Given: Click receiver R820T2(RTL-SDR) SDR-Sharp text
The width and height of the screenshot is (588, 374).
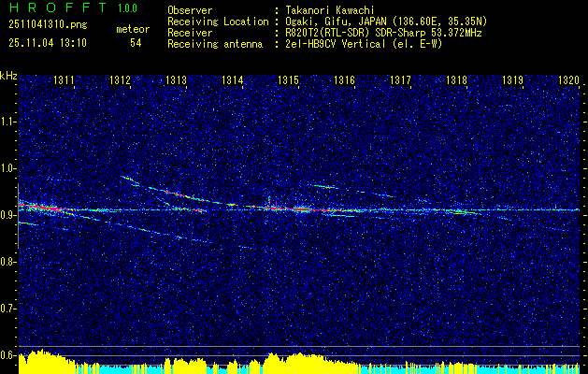Looking at the screenshot, I should click(x=383, y=33).
